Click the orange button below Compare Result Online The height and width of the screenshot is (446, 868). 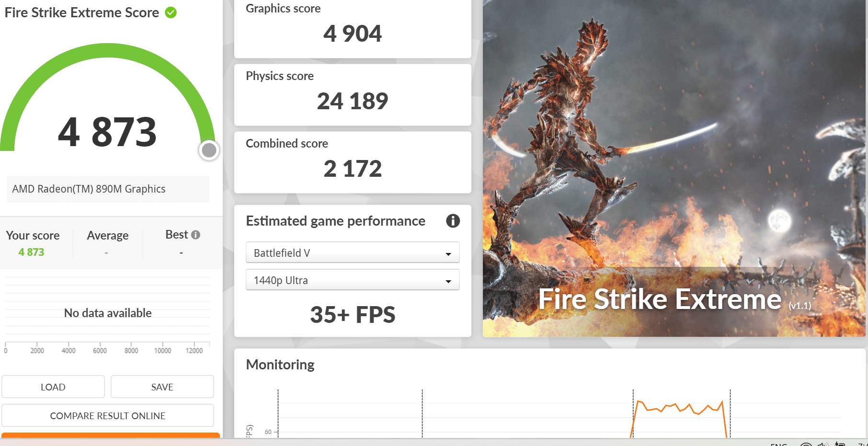tap(111, 435)
